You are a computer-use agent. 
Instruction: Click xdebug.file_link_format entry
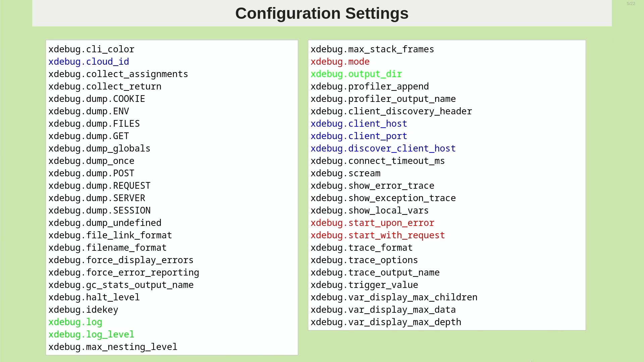pyautogui.click(x=110, y=235)
